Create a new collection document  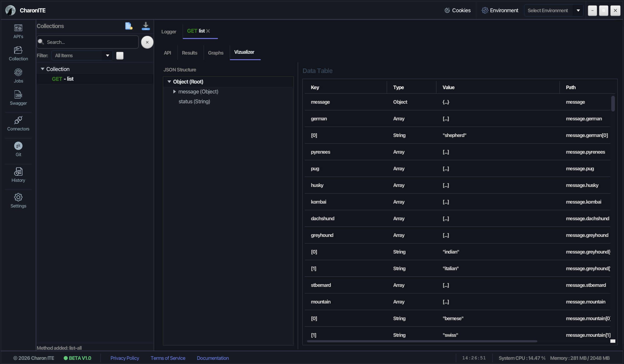128,26
